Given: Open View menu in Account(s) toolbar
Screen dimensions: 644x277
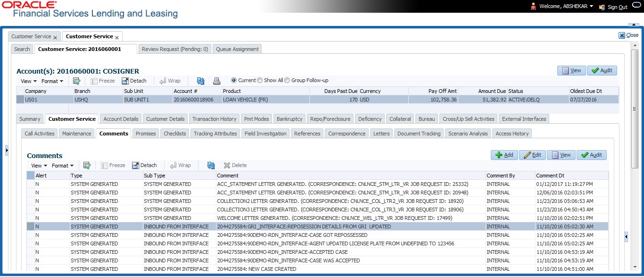Looking at the screenshot, I should click(x=28, y=81).
